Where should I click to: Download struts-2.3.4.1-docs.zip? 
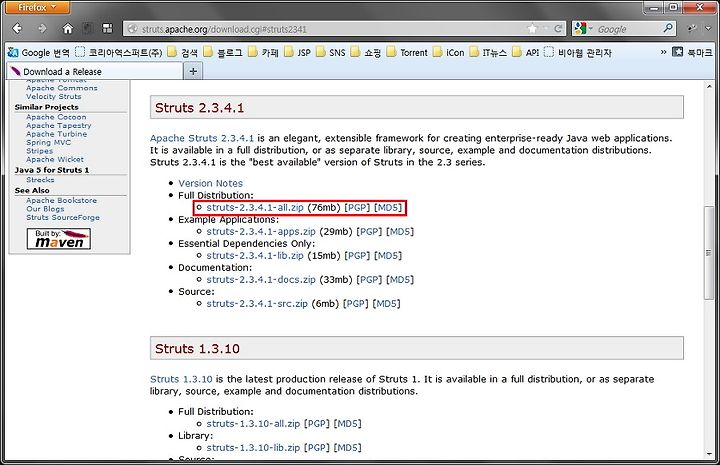click(x=261, y=280)
